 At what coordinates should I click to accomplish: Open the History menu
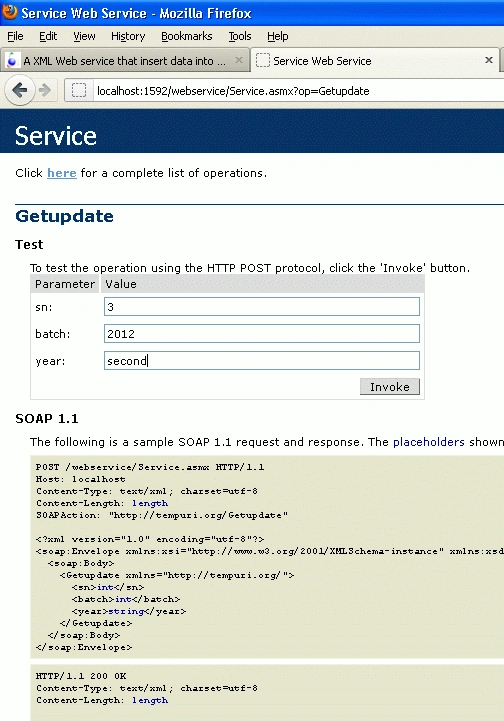[x=128, y=36]
